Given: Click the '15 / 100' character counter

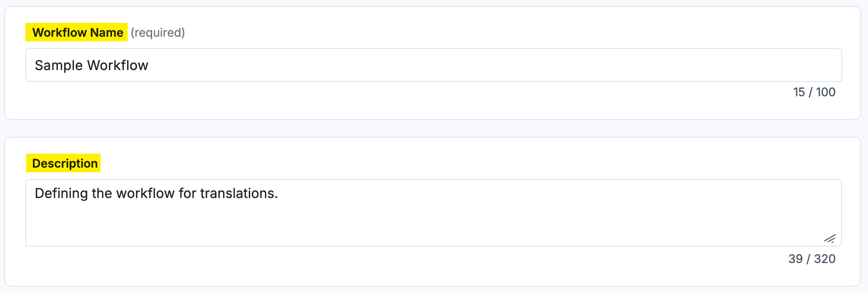Looking at the screenshot, I should click(813, 92).
